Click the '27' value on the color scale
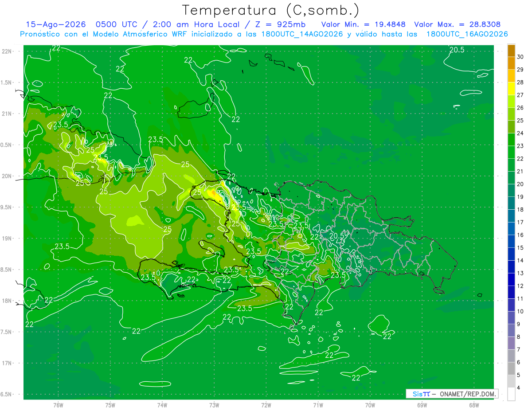 [520, 95]
